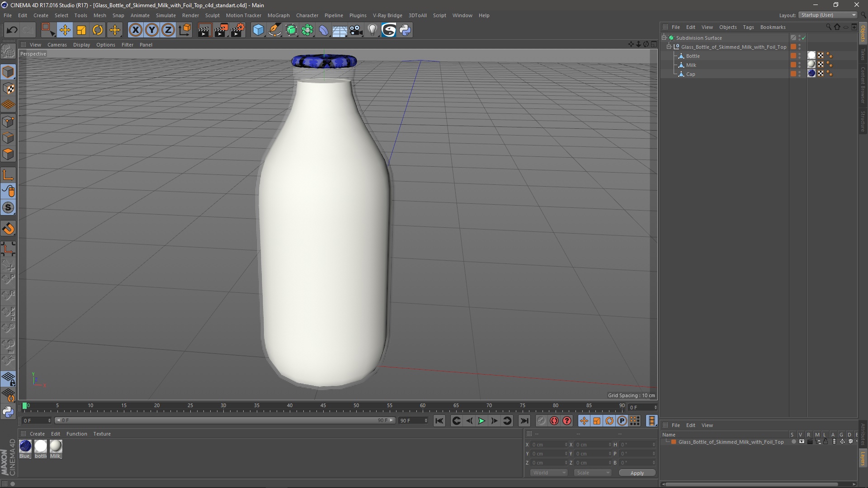The width and height of the screenshot is (868, 488).
Task: Click the Python script icon in toolbar
Action: tap(405, 30)
